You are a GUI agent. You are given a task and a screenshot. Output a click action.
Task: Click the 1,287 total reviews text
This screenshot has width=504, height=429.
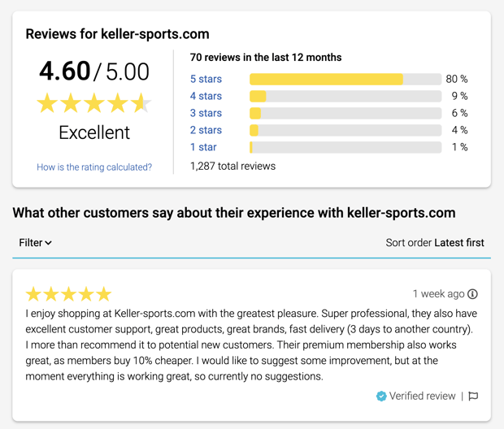[x=232, y=166]
